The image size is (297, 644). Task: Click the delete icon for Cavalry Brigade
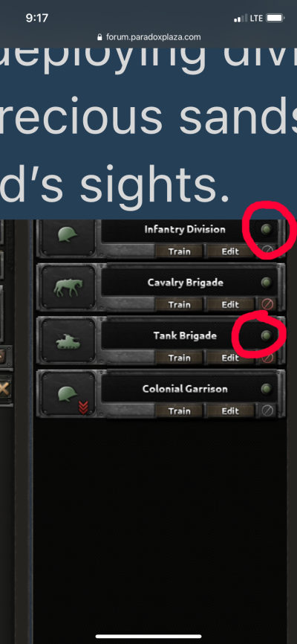click(267, 304)
